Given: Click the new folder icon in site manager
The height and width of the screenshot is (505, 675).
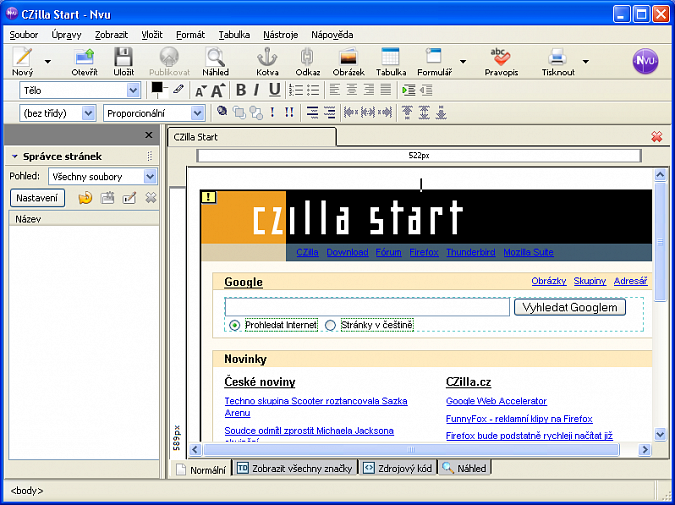Looking at the screenshot, I should click(x=107, y=198).
